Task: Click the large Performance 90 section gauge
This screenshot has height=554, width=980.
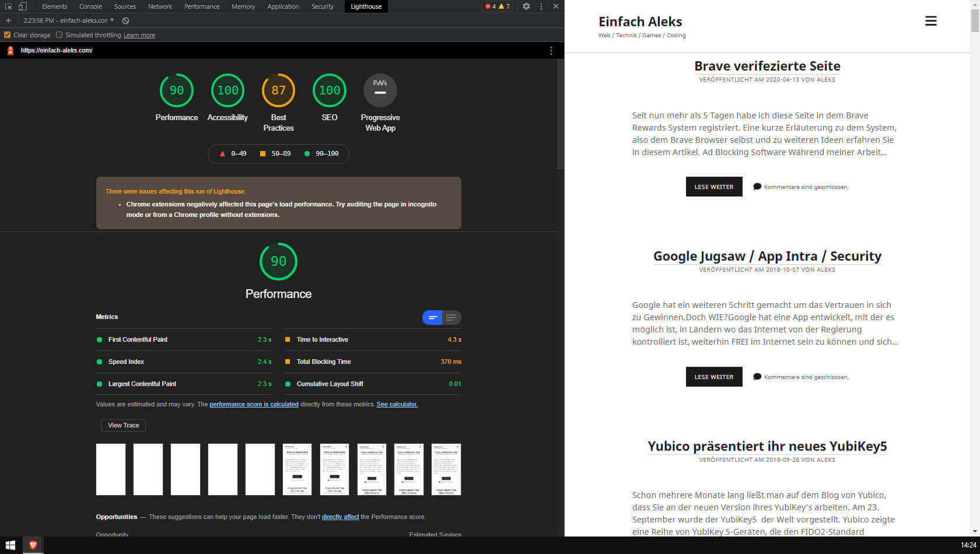Action: [x=278, y=261]
